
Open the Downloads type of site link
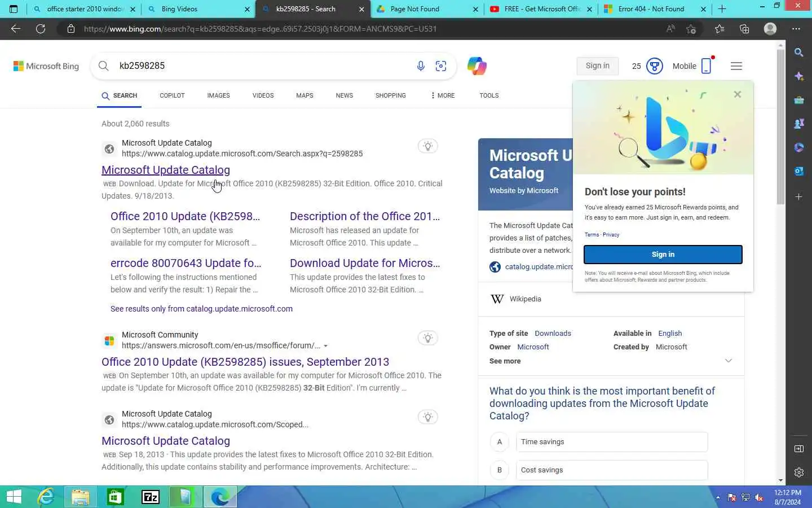point(553,334)
